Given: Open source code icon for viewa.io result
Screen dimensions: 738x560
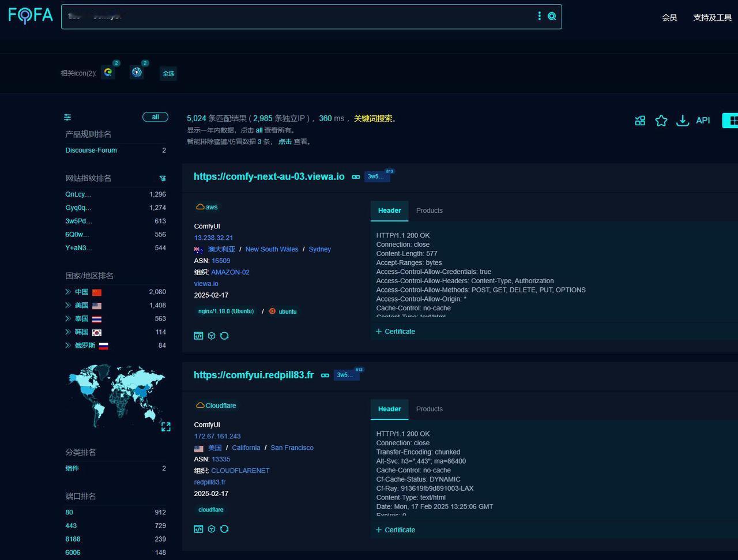Looking at the screenshot, I should point(198,336).
